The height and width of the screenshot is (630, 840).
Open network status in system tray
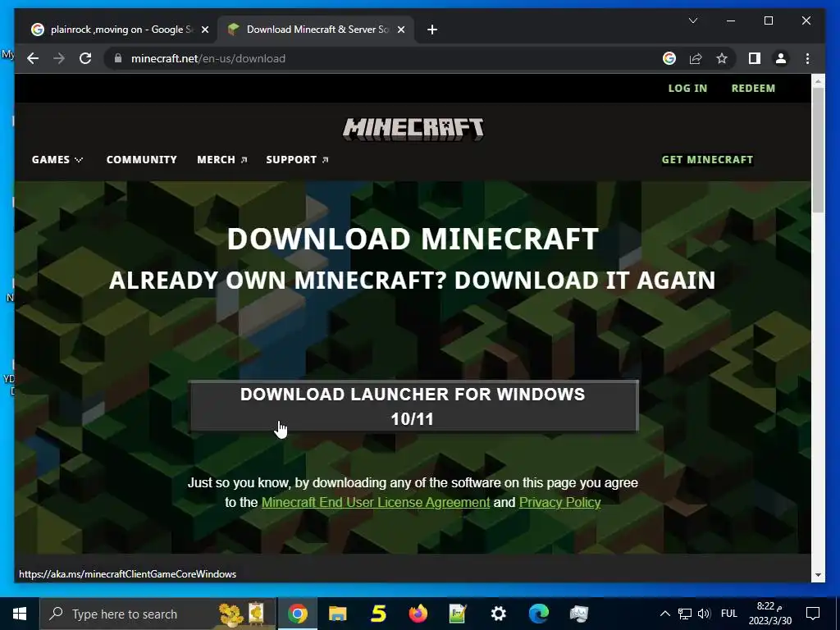coord(685,614)
